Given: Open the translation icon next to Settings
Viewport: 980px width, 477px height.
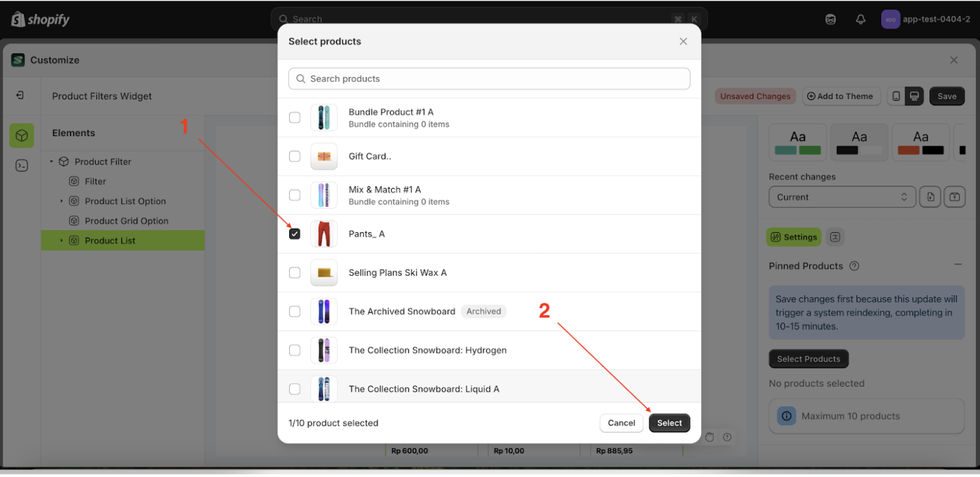Looking at the screenshot, I should click(x=835, y=237).
